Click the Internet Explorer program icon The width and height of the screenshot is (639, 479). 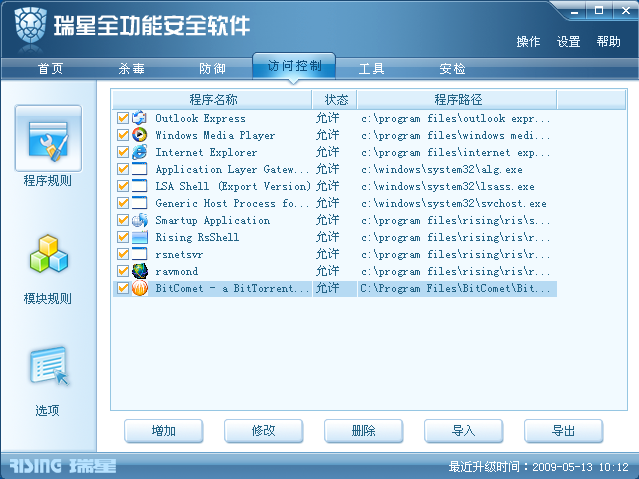(x=139, y=152)
